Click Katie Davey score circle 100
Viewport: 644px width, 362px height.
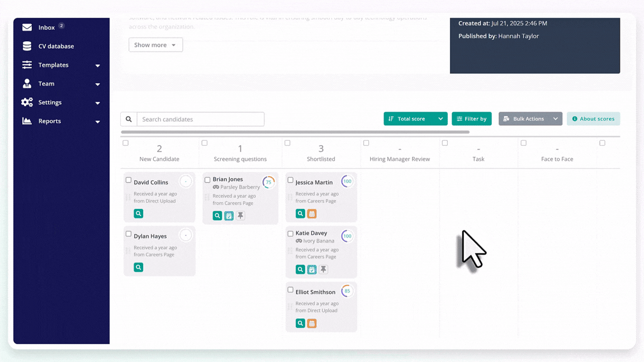[x=347, y=236]
